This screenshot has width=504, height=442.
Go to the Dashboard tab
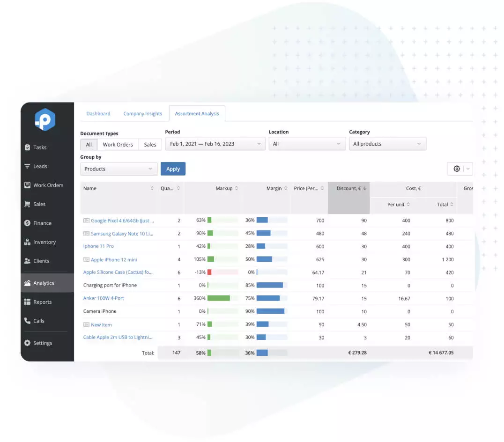pos(98,114)
